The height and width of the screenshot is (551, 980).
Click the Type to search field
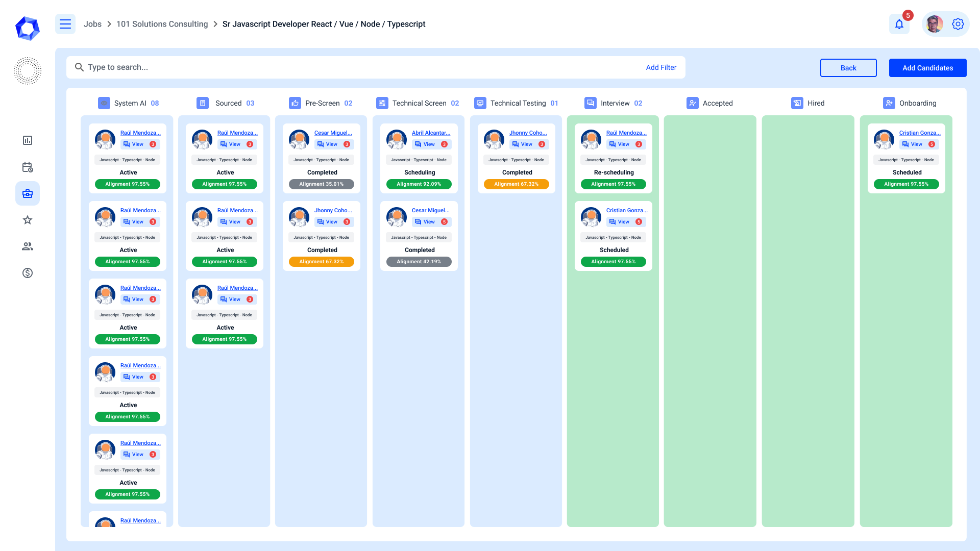(x=357, y=67)
